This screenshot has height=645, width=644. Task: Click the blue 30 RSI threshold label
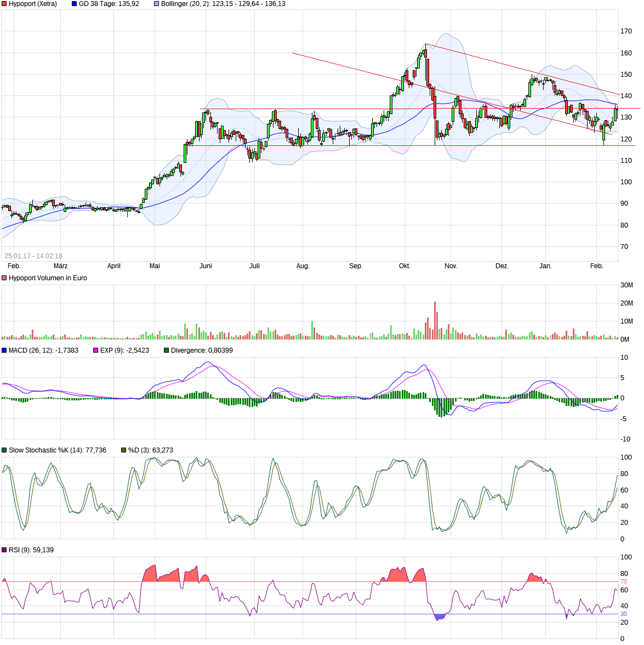(624, 614)
